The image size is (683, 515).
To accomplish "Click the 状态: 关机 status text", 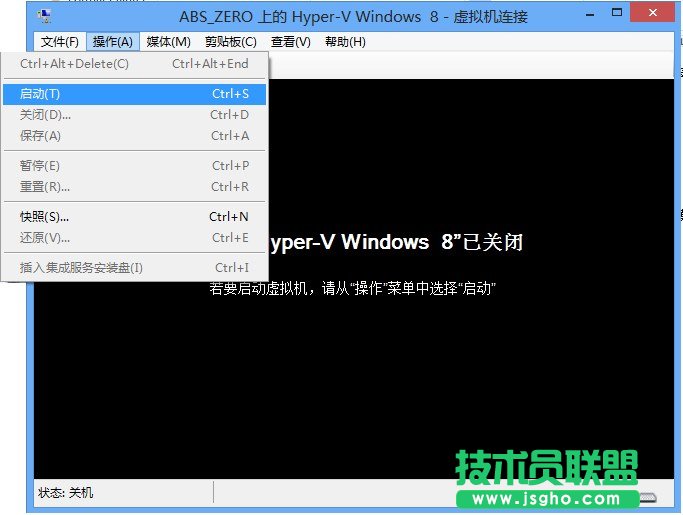I will (x=65, y=493).
